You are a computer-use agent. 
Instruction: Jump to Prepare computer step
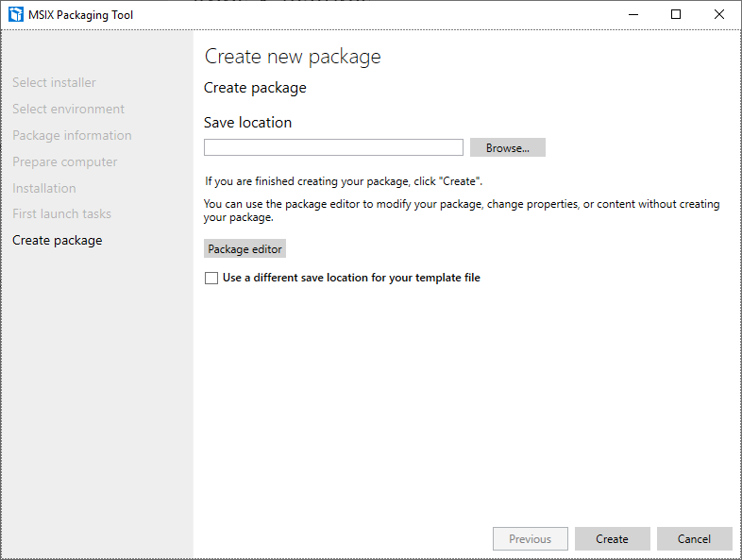(x=65, y=161)
